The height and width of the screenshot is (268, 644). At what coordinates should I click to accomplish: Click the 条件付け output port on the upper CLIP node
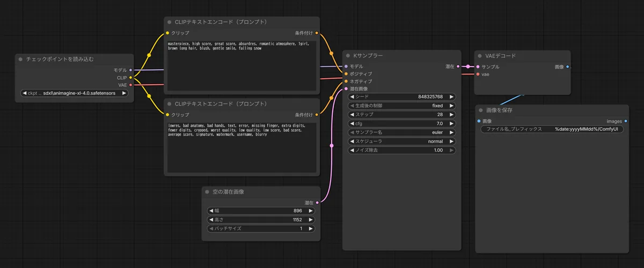tap(317, 33)
